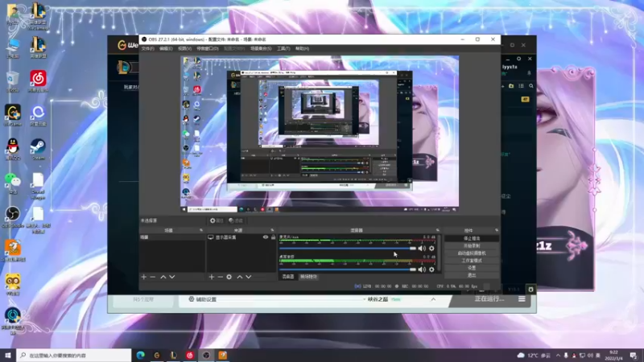Viewport: 644px width, 362px height.
Task: Open Recycle Bin on desktop
Action: pyautogui.click(x=13, y=81)
